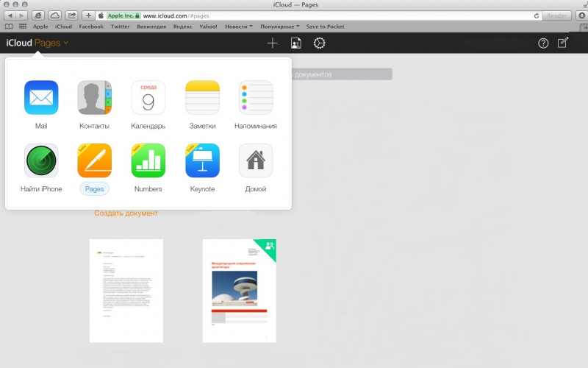
Task: Open the Twitter bookmark
Action: click(120, 26)
